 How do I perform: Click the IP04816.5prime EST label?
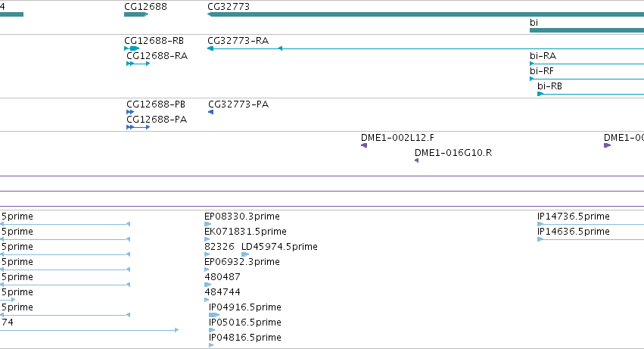244,338
